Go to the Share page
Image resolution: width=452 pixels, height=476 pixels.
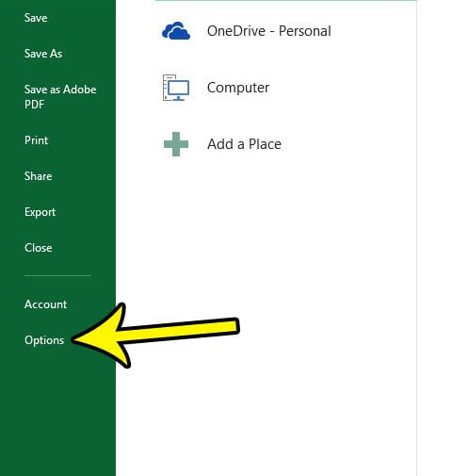[39, 176]
